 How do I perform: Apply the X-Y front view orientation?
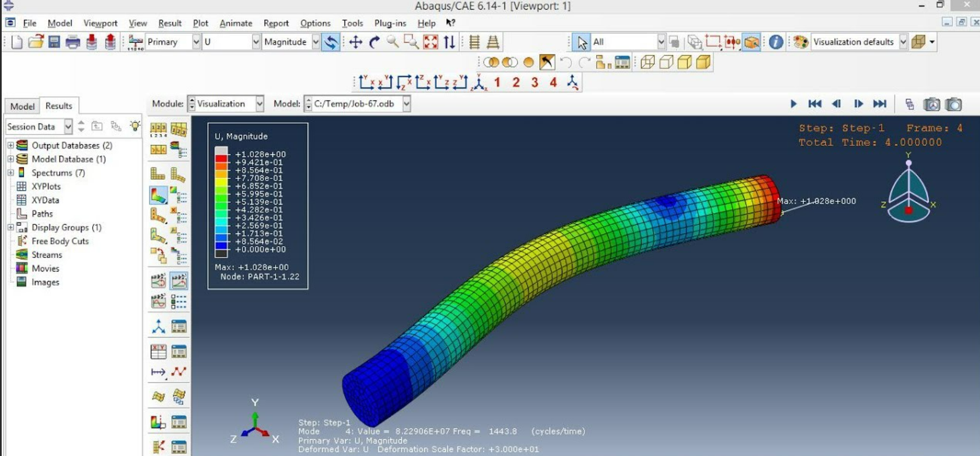(367, 82)
